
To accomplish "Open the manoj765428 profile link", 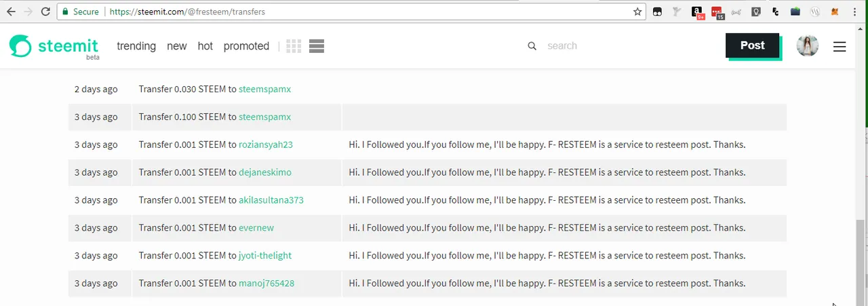I will pyautogui.click(x=267, y=284).
